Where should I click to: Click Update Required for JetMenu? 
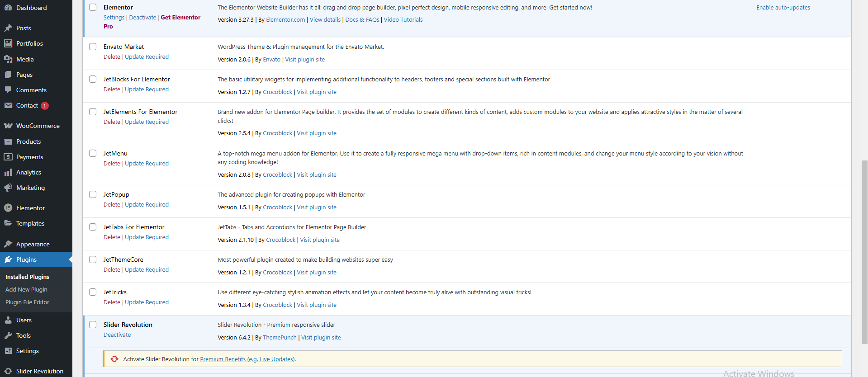click(147, 163)
